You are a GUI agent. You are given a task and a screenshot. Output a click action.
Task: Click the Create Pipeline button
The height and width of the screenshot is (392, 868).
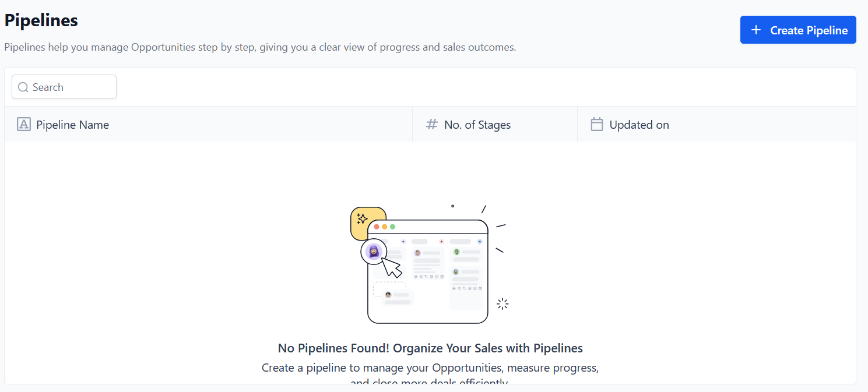(797, 30)
